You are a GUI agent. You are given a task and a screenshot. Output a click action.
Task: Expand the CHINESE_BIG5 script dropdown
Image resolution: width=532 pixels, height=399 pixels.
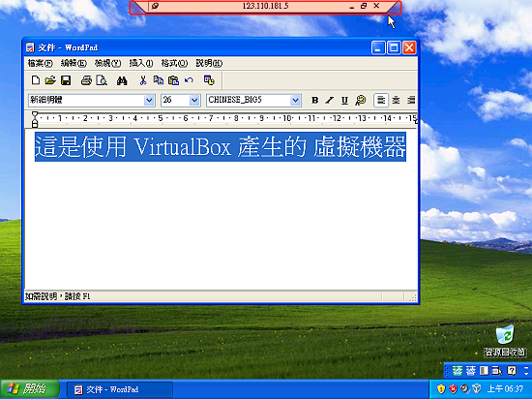[295, 100]
